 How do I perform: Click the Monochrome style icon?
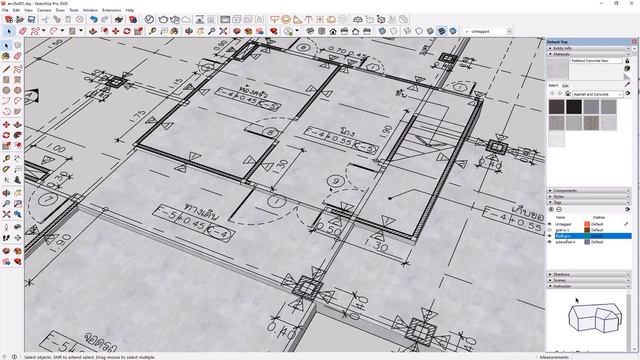click(x=453, y=31)
